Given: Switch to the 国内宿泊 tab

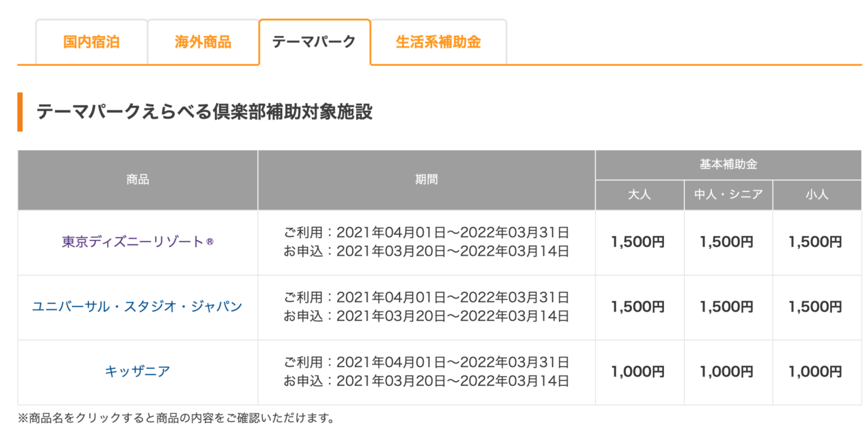Looking at the screenshot, I should [x=92, y=42].
